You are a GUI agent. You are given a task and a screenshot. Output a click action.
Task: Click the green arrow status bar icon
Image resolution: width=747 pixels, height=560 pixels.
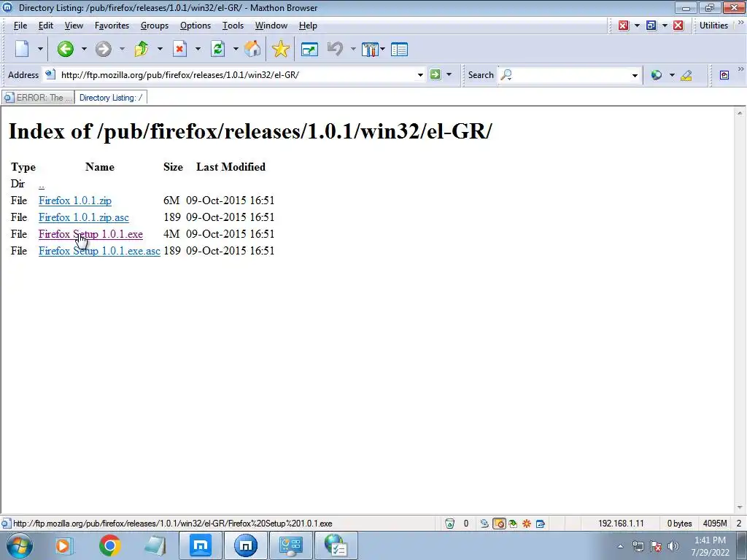click(513, 524)
